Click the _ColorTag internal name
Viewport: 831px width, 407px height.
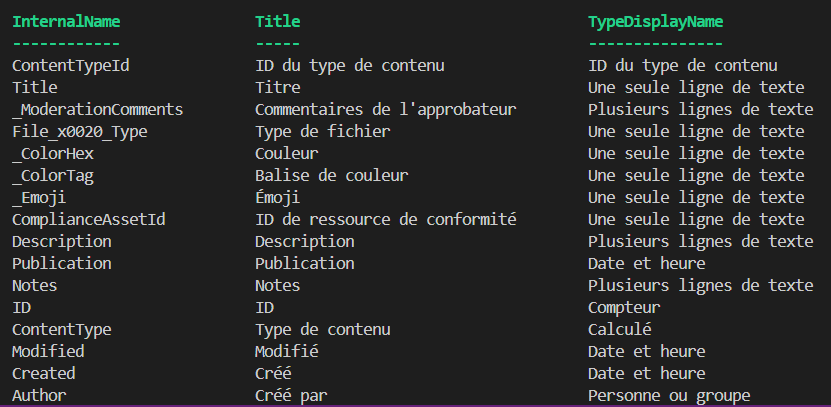pyautogui.click(x=53, y=176)
